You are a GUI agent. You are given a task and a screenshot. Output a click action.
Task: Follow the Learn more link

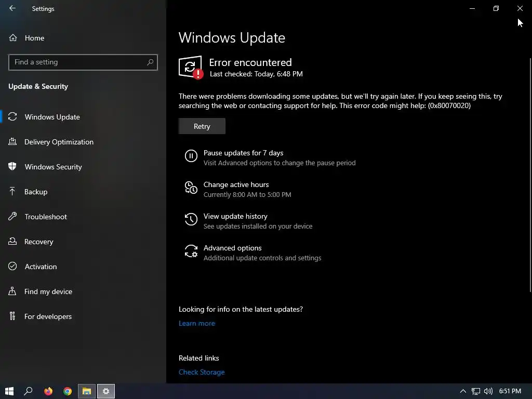(197, 323)
